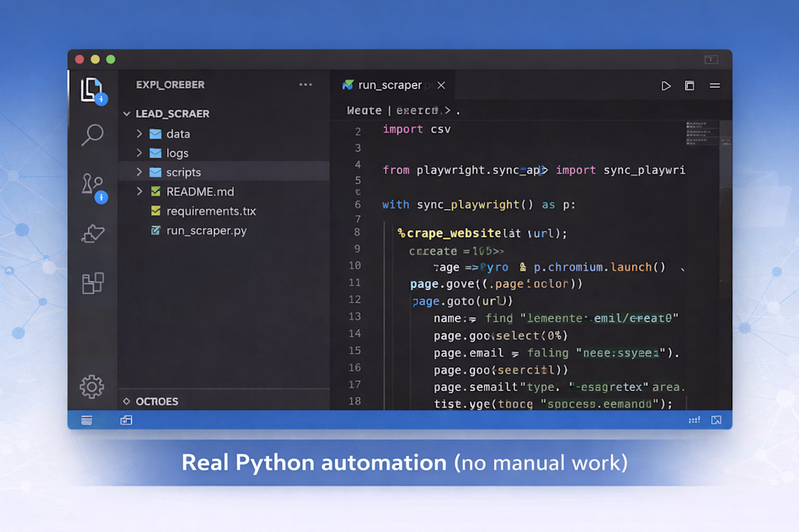
Task: Open the editor more actions lines icon
Action: (715, 86)
